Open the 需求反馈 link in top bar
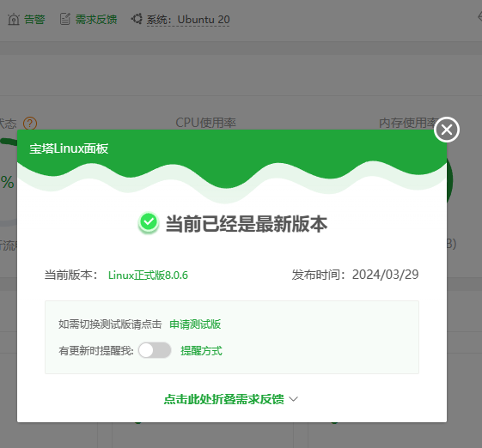The image size is (482, 448). 96,20
